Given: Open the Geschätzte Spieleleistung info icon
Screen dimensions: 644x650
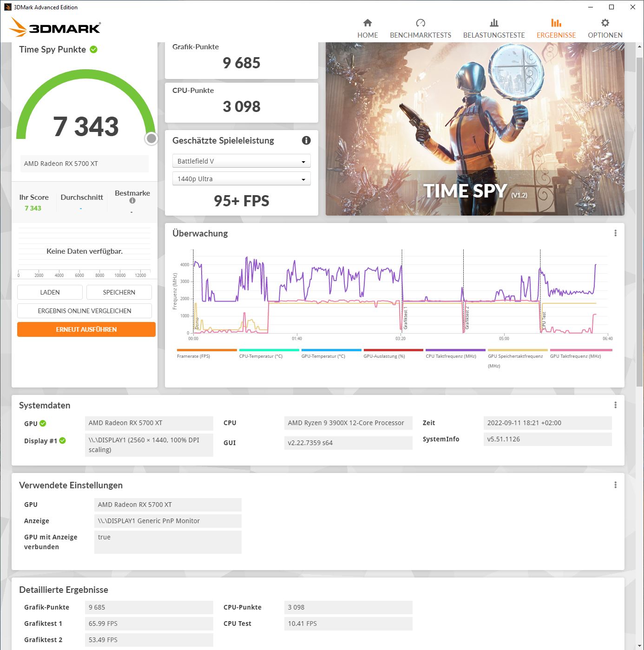Looking at the screenshot, I should coord(306,140).
